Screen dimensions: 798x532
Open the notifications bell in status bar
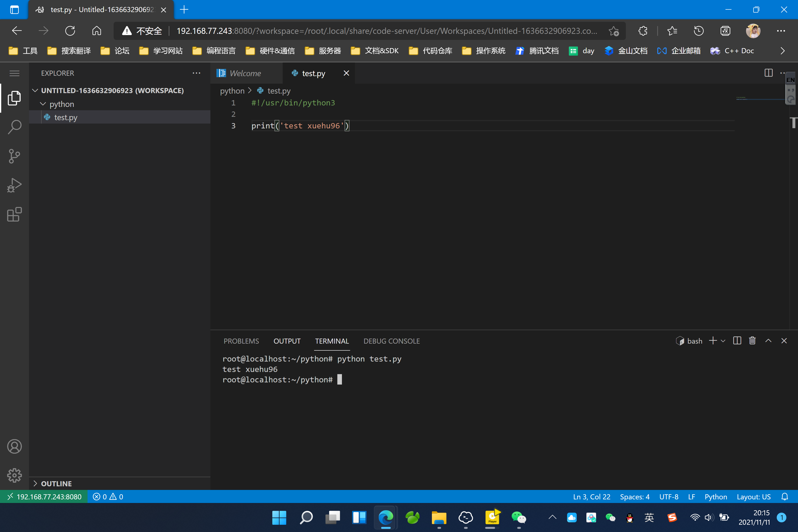785,497
